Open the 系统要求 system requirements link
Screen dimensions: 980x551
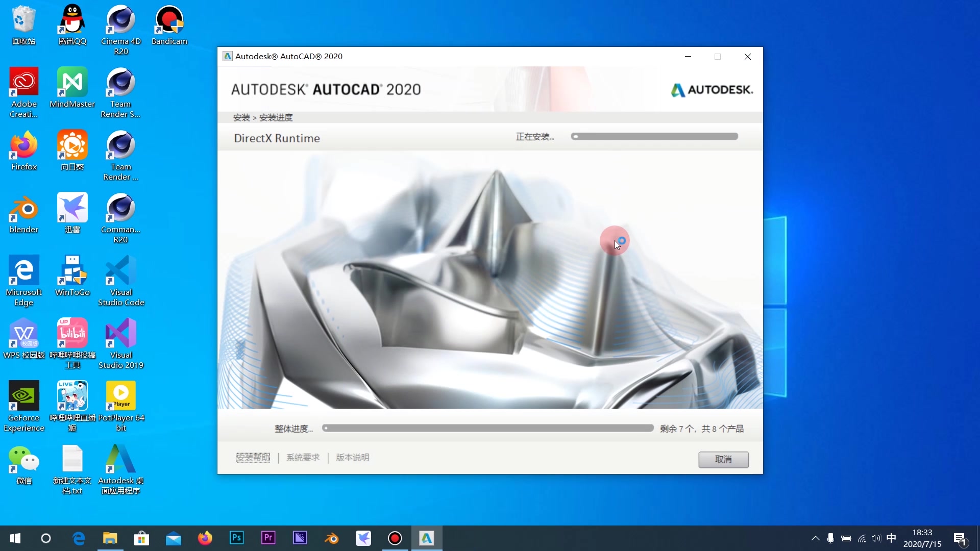pyautogui.click(x=303, y=458)
